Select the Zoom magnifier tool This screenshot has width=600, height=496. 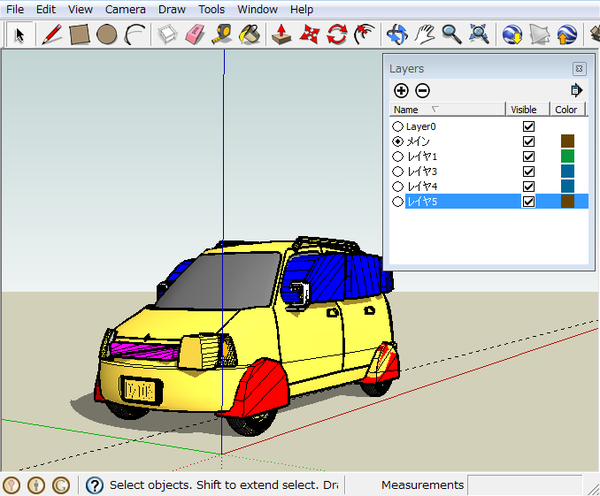click(452, 34)
